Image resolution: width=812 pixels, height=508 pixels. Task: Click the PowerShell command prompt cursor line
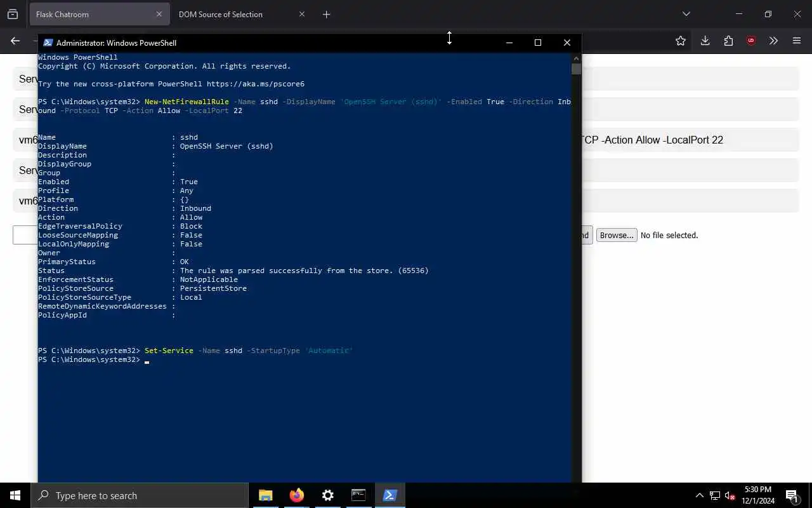coord(93,359)
